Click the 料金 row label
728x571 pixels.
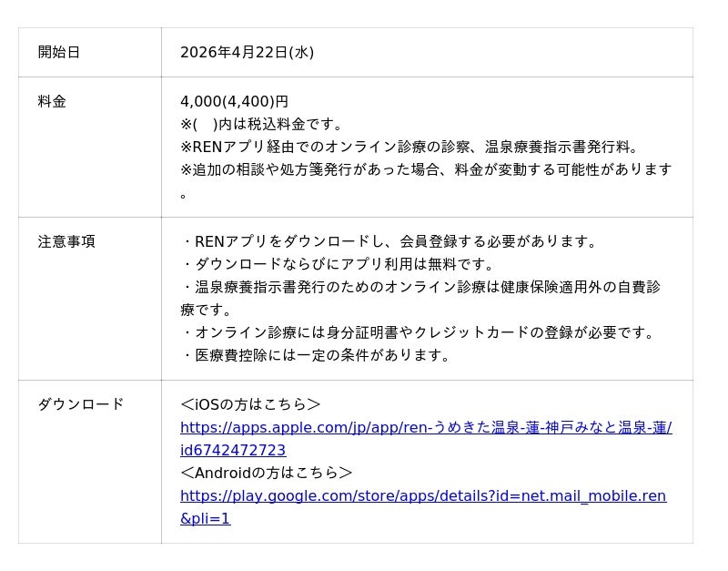pyautogui.click(x=52, y=101)
